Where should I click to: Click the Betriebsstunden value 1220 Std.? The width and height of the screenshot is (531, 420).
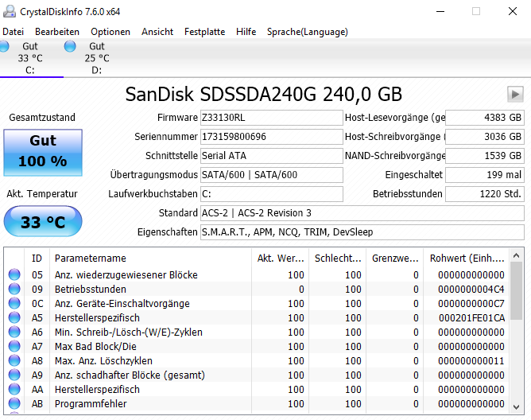(x=485, y=194)
